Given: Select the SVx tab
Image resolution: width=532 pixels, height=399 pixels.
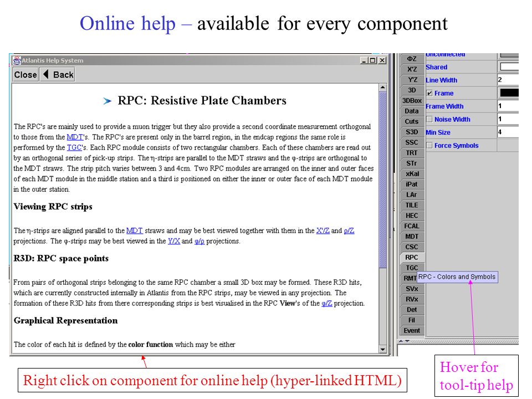Looking at the screenshot, I should [412, 289].
